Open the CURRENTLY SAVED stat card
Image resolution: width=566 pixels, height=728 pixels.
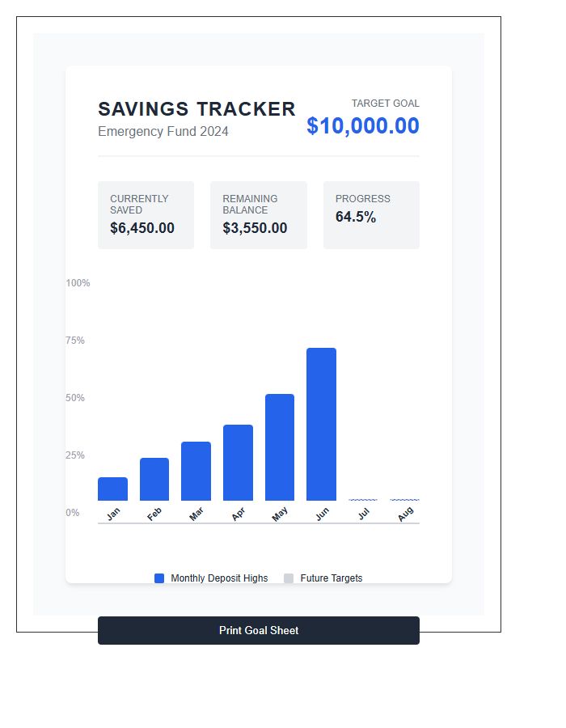[146, 214]
